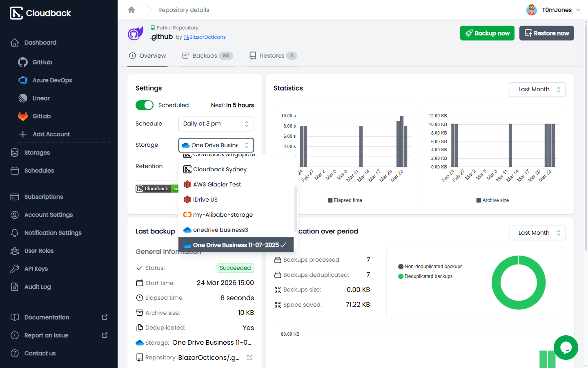Collapse the Storage dropdown

coord(216,145)
